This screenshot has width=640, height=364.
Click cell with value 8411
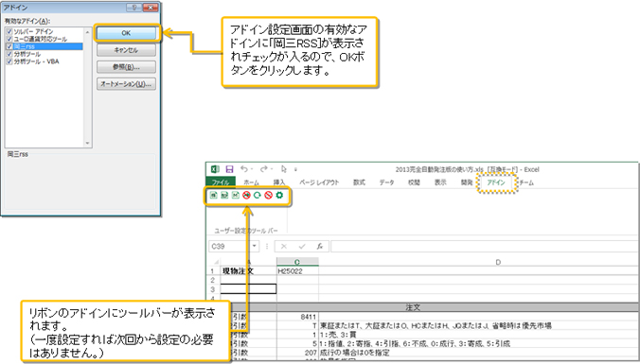297,317
